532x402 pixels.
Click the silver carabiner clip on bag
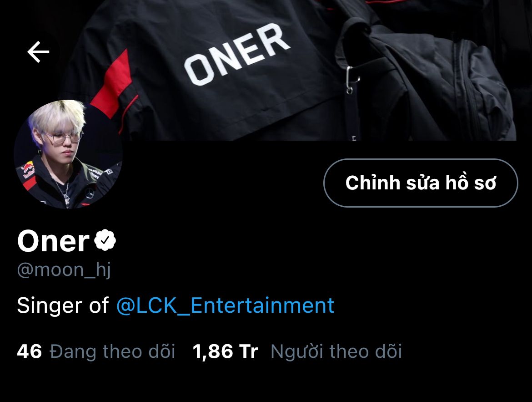[351, 80]
